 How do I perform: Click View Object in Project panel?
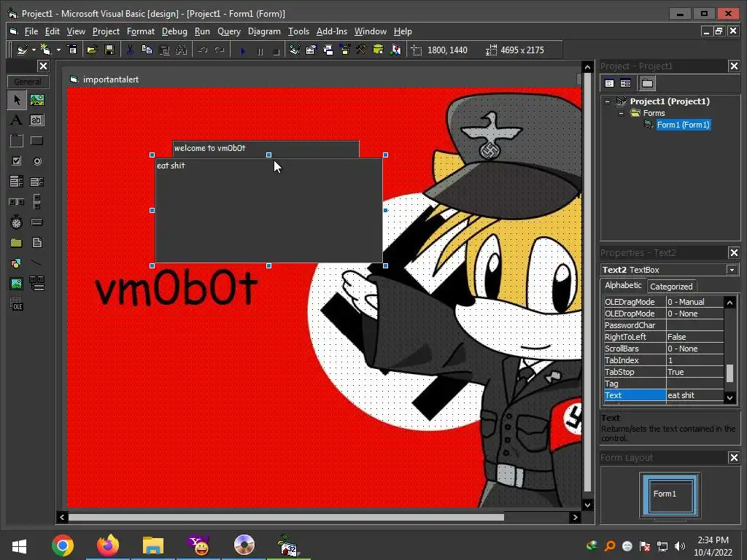[625, 83]
